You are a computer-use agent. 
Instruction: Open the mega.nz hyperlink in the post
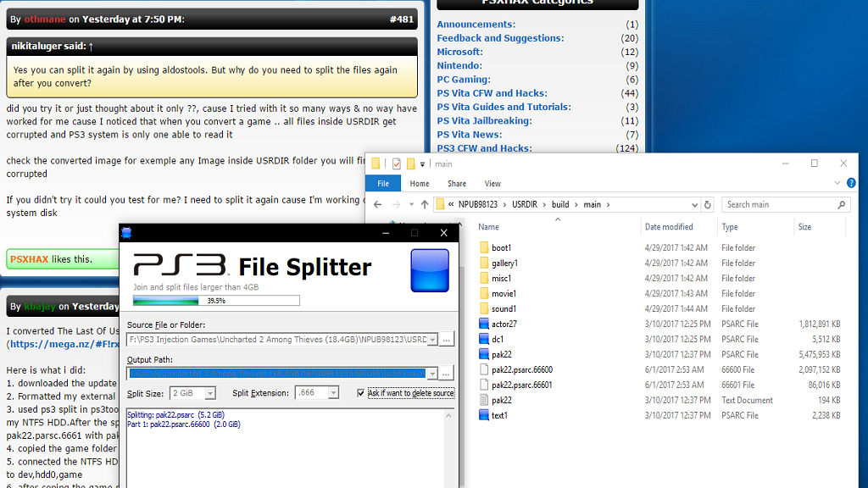64,344
